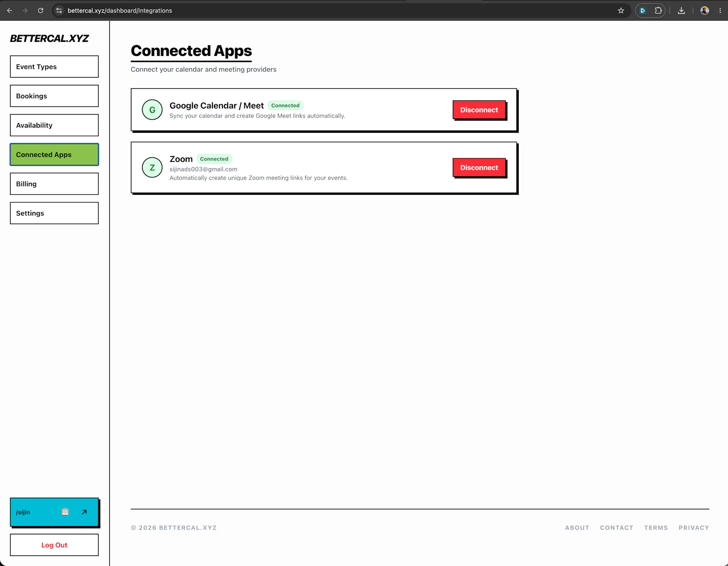Reload the page with the refresh icon
Image resolution: width=728 pixels, height=566 pixels.
[40, 10]
